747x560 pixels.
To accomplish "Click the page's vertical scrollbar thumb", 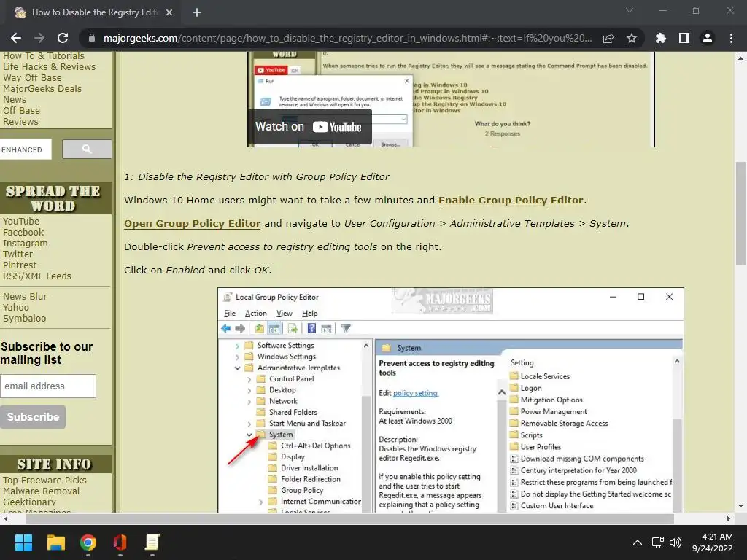I will click(x=740, y=214).
